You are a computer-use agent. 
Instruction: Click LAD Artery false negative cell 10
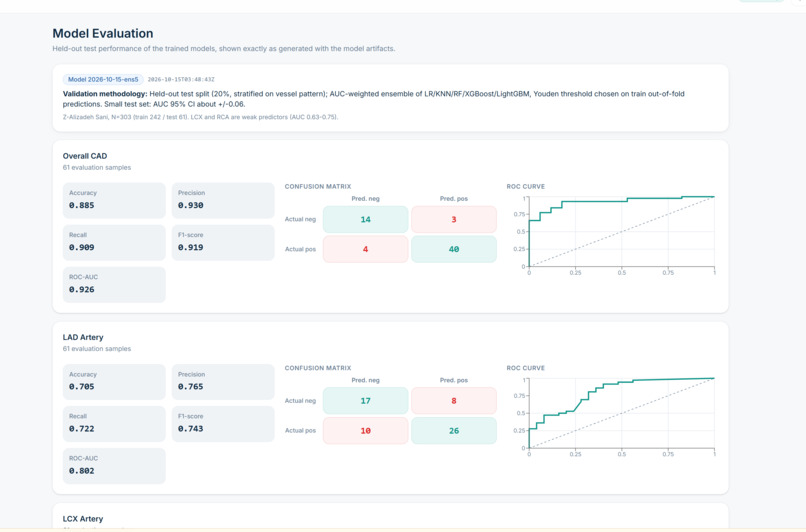click(365, 431)
